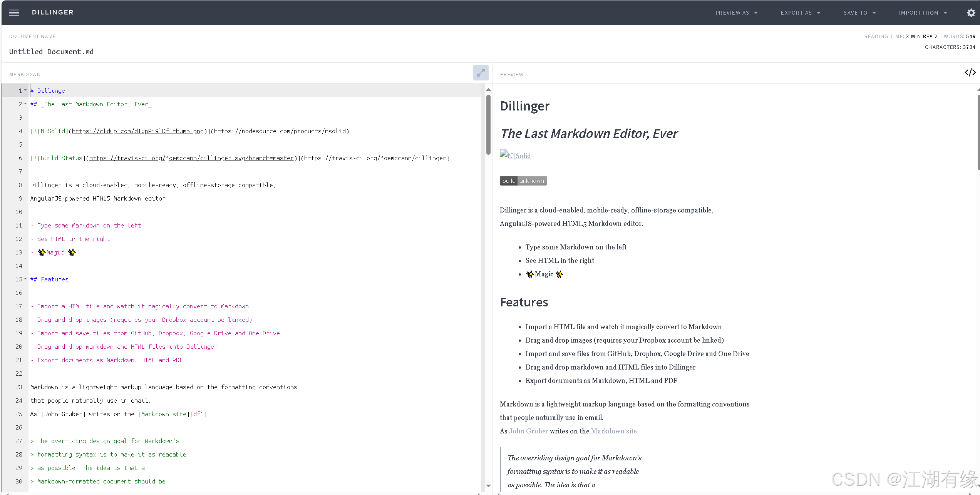Collapse the fold arrow on line 2

[x=26, y=104]
